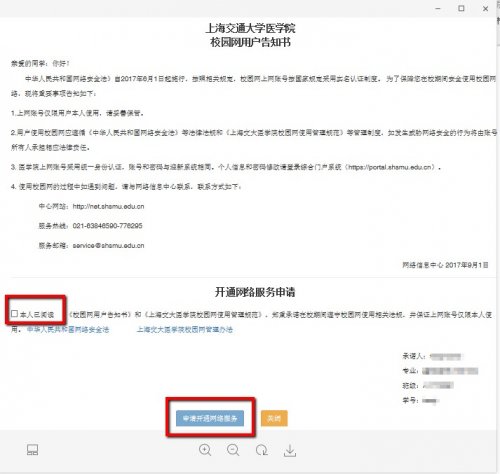Click the 021-63846590 hotline number
The image size is (500, 474).
point(107,226)
